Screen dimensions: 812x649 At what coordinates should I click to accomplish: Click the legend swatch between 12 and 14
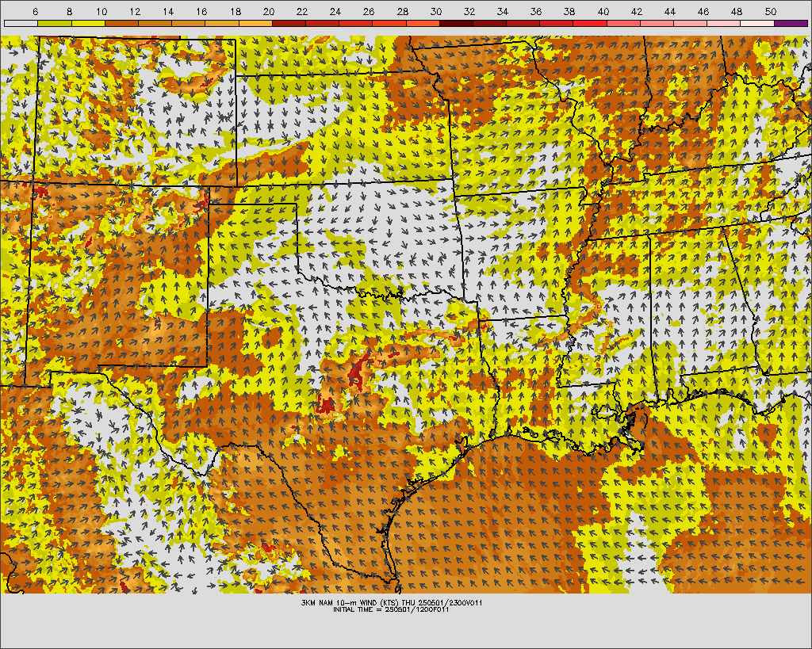point(155,23)
